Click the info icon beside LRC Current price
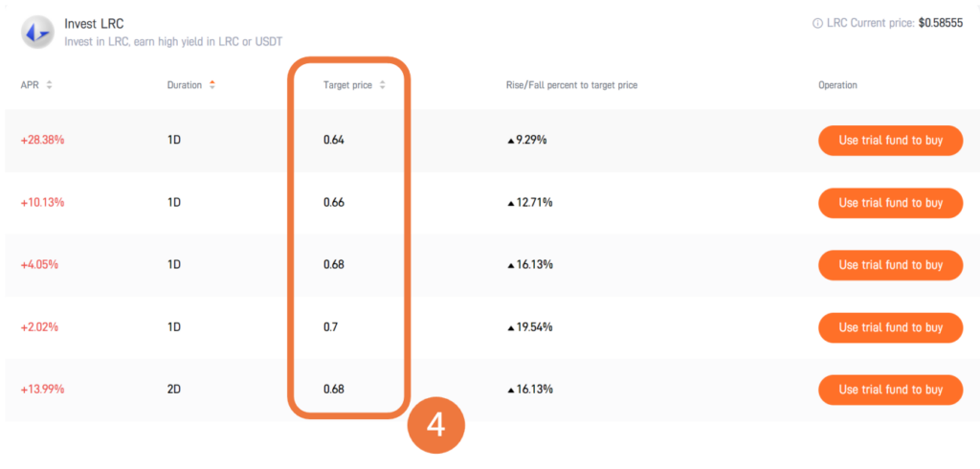The image size is (980, 469). coord(817,23)
